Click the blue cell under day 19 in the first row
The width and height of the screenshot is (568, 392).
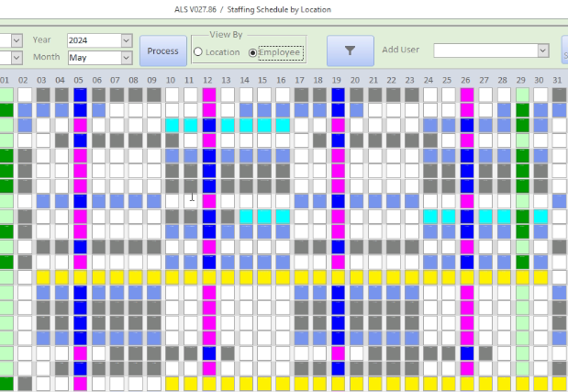[338, 95]
